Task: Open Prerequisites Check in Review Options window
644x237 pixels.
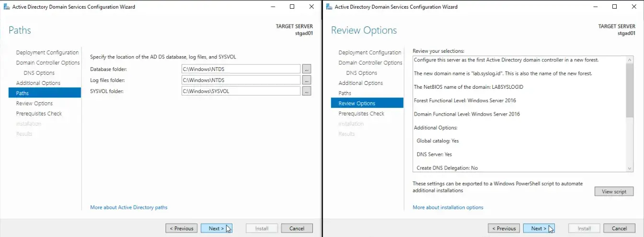Action: (x=361, y=114)
